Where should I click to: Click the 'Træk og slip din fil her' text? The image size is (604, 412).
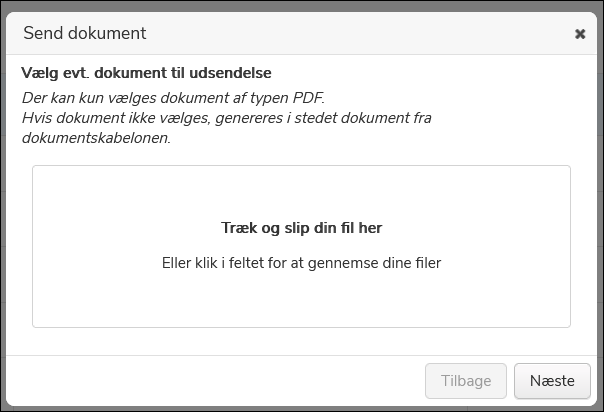tap(301, 228)
